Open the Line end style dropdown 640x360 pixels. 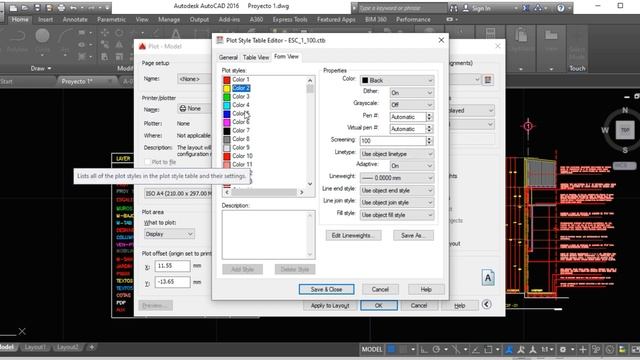(x=397, y=190)
